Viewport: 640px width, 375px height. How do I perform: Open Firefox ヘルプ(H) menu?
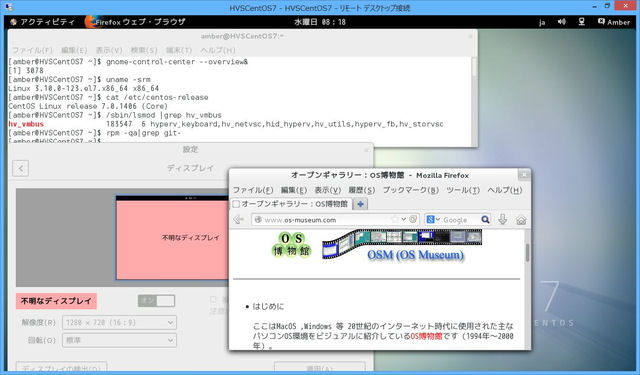pos(505,190)
